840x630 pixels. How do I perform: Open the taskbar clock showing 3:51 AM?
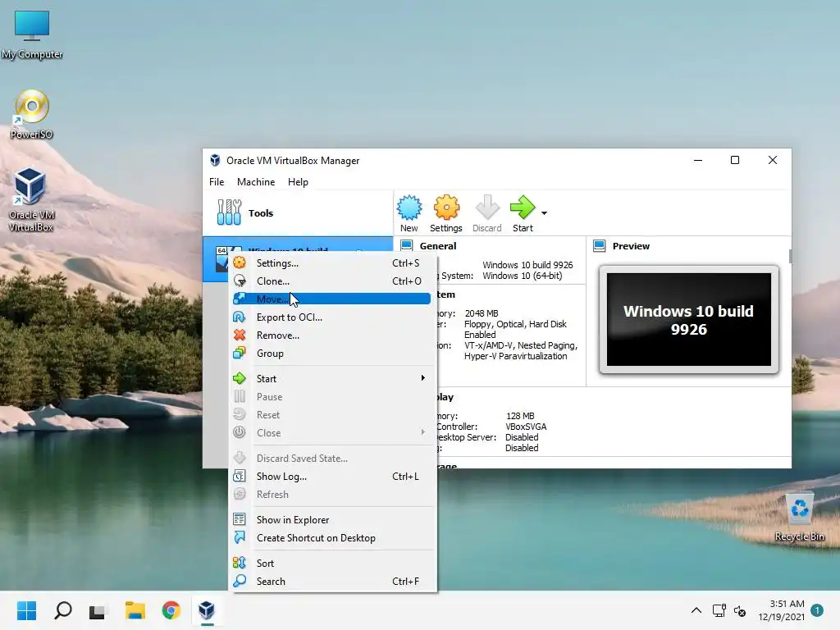pos(782,610)
